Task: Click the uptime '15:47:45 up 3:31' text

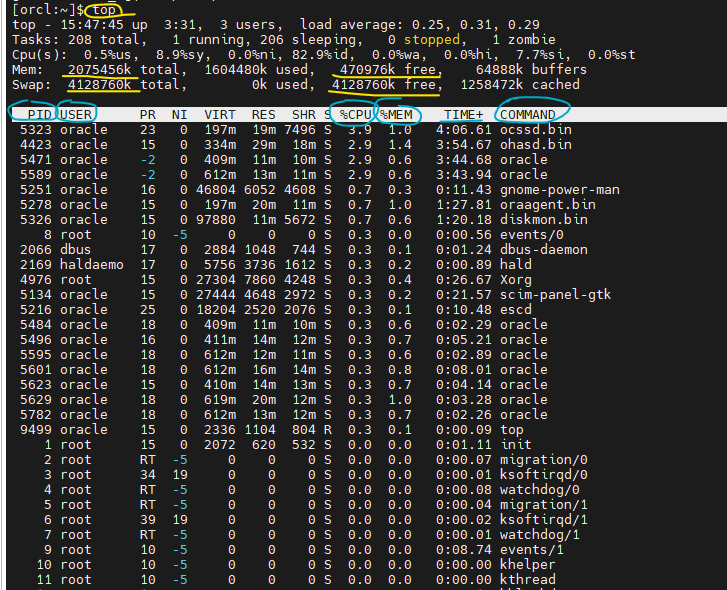Action: click(130, 25)
